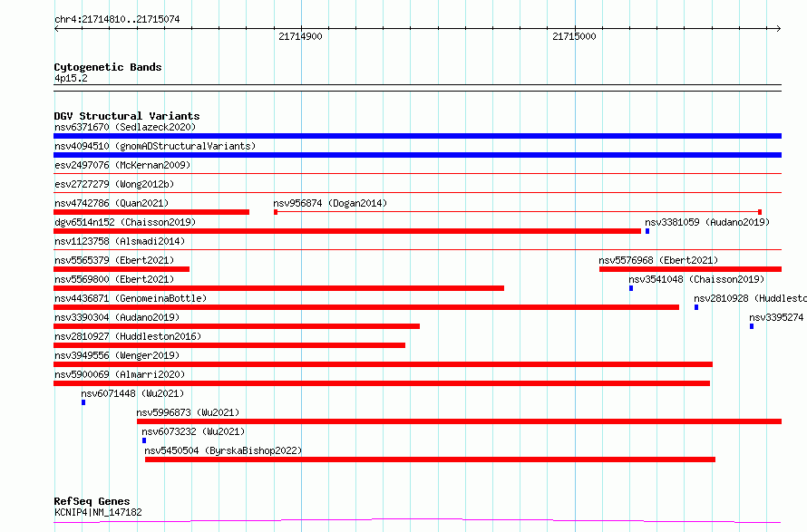Click the 21714900 ruler position label
Viewport: 807px width, 532px height.
click(x=300, y=36)
